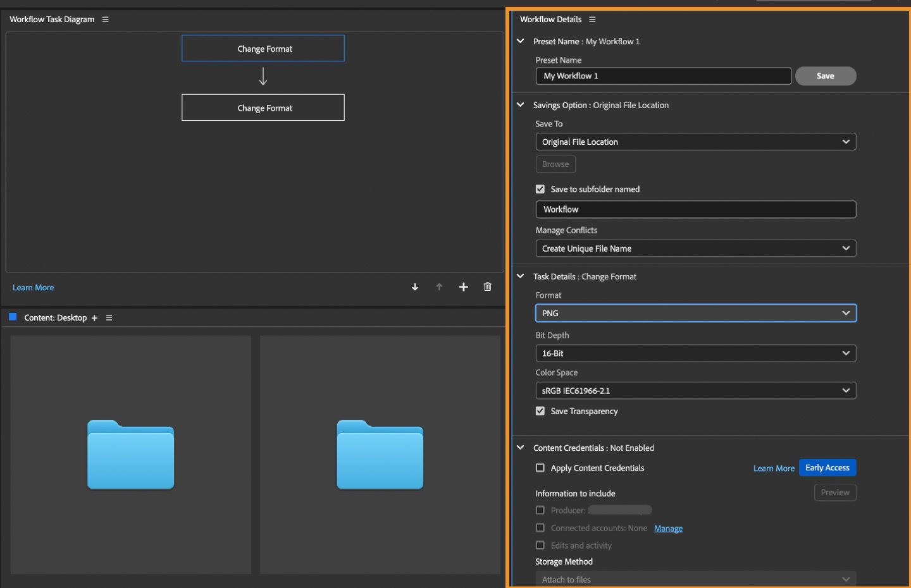Open the Manage connected accounts link

[668, 528]
